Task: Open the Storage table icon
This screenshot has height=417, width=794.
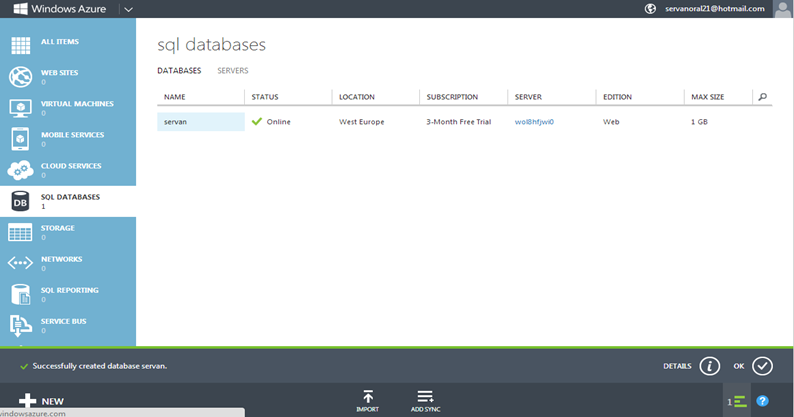Action: pos(20,233)
